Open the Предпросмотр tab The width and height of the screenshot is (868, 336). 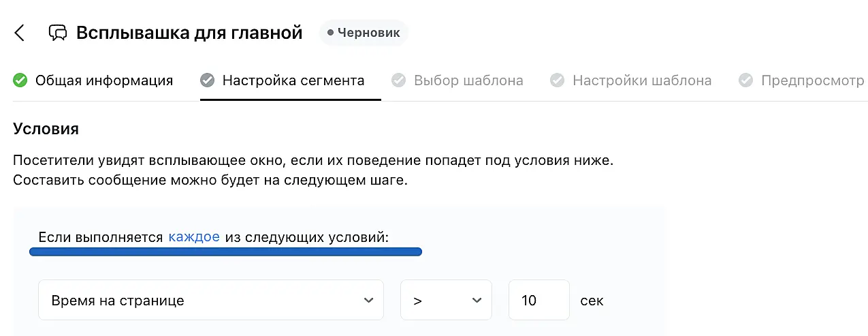812,80
